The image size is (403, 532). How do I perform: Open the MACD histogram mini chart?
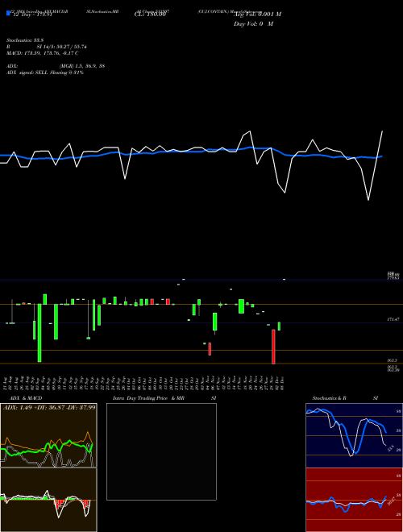tap(48, 500)
